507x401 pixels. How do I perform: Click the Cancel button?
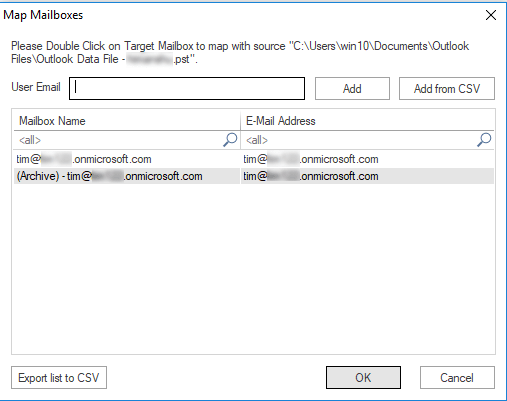tap(457, 377)
